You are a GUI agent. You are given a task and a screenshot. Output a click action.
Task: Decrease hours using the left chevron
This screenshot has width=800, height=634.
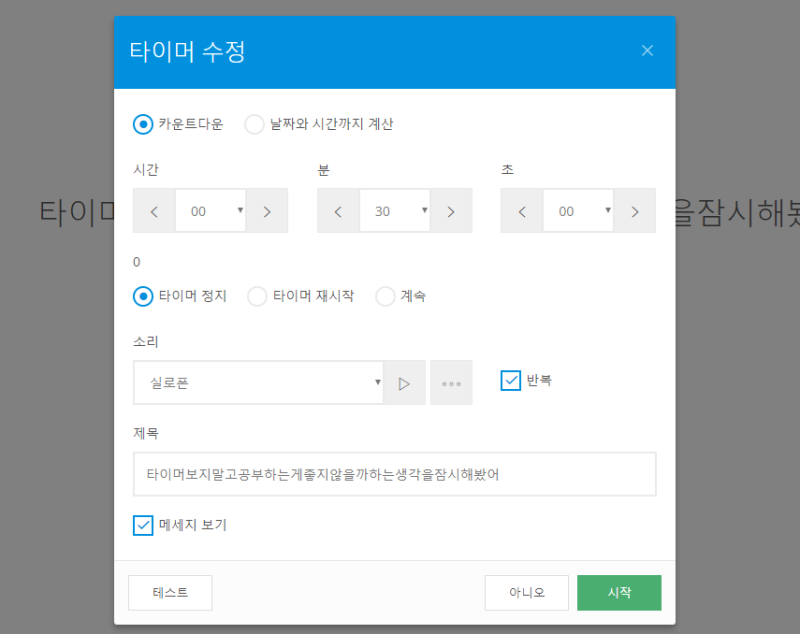154,211
